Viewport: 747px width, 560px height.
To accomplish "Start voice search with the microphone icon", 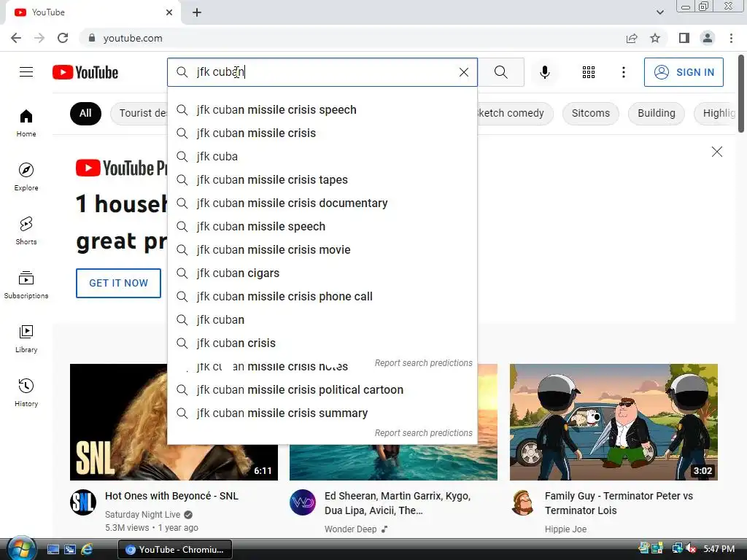I will (544, 72).
